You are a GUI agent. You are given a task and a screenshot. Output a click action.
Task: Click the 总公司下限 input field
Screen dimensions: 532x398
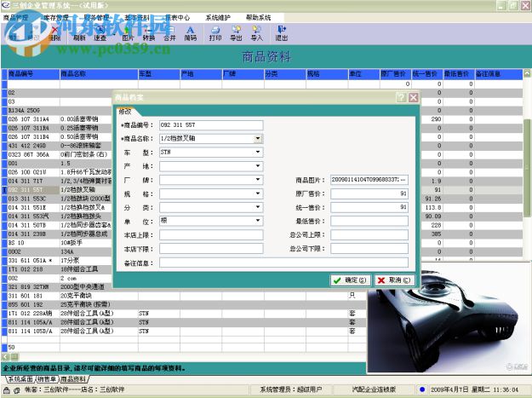tap(369, 249)
